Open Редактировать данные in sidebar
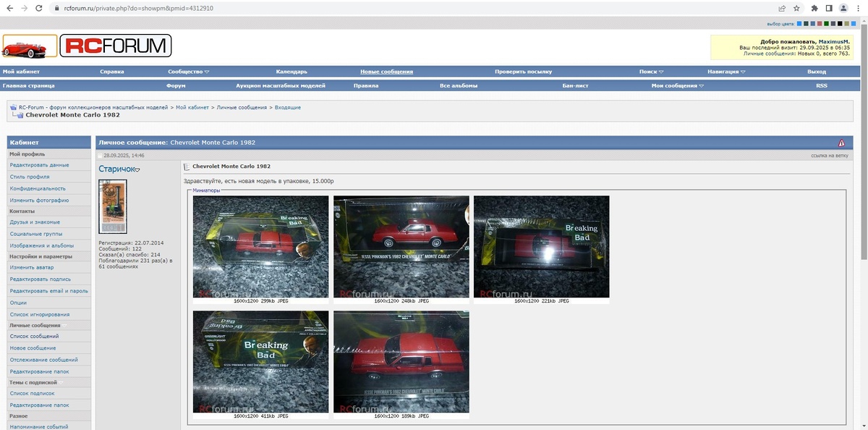The width and height of the screenshot is (868, 430). pyautogui.click(x=40, y=165)
